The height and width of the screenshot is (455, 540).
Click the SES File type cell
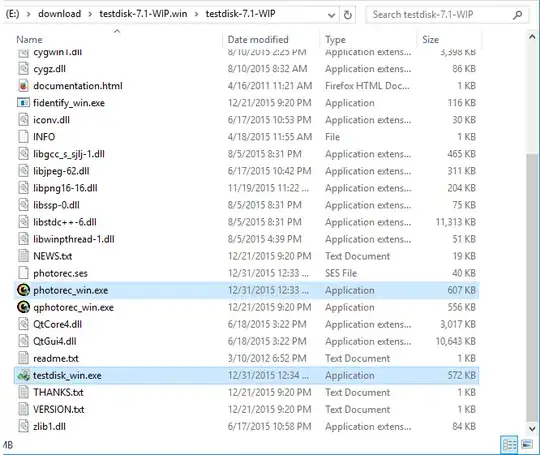tap(341, 273)
